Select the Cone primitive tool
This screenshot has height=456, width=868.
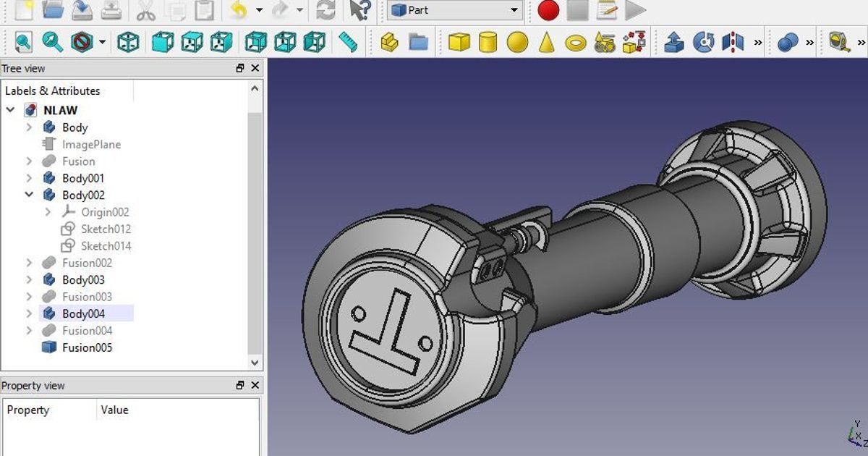point(545,41)
